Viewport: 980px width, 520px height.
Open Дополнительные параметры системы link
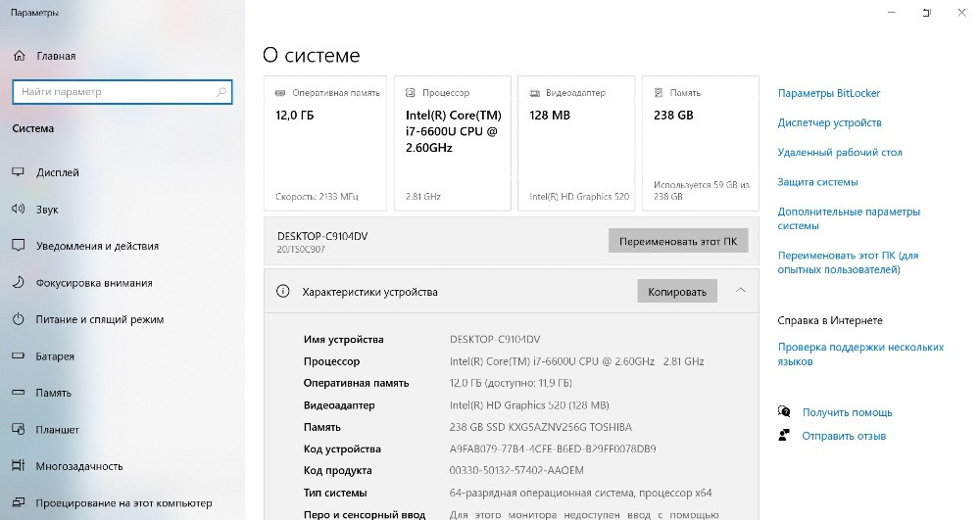849,218
